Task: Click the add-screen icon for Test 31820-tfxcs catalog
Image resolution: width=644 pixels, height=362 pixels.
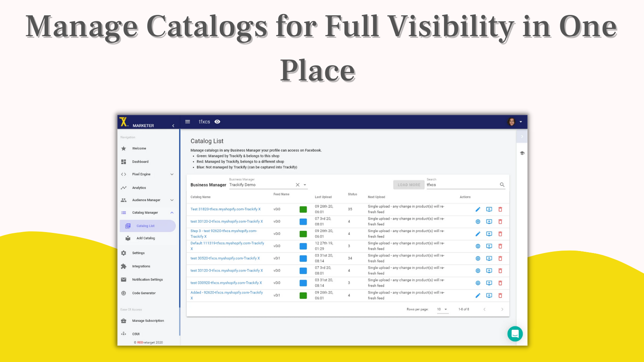Action: coord(489,209)
